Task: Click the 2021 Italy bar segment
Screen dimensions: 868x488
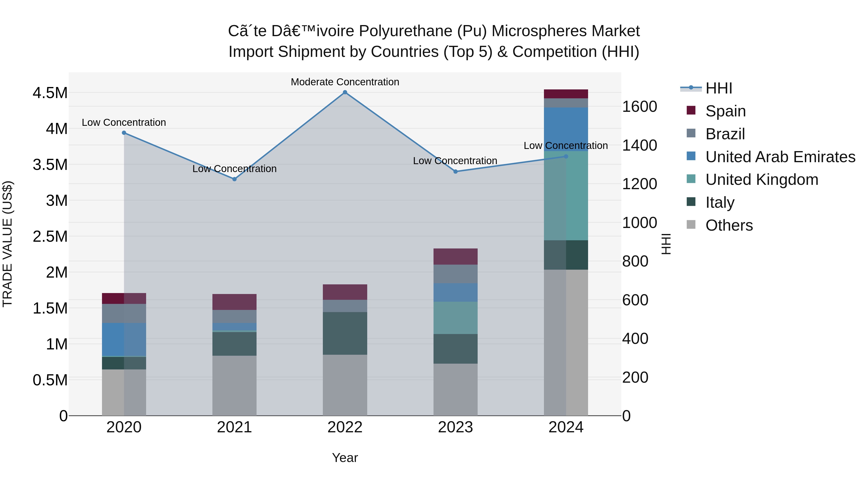Action: pos(235,344)
